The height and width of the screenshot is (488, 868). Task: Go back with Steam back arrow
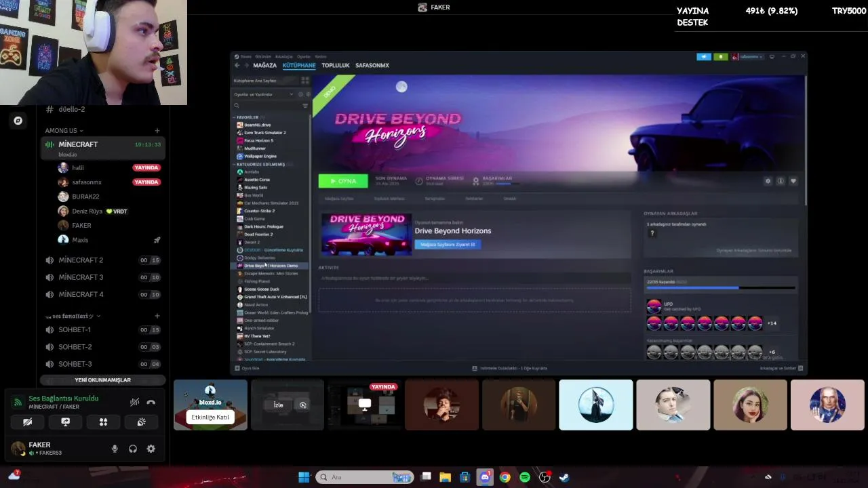[237, 66]
